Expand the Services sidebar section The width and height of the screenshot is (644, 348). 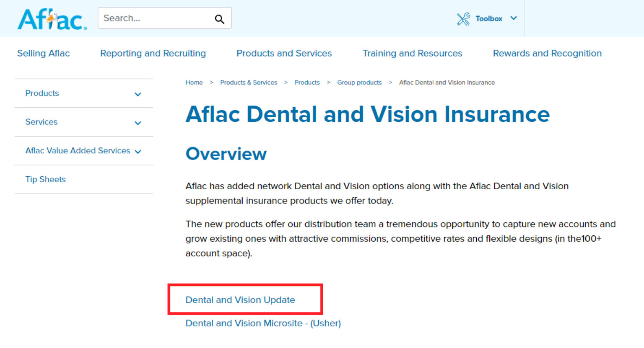pos(138,123)
